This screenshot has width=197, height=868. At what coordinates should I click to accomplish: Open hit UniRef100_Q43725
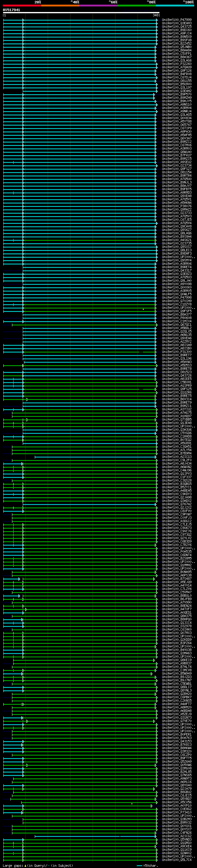coord(177,26)
